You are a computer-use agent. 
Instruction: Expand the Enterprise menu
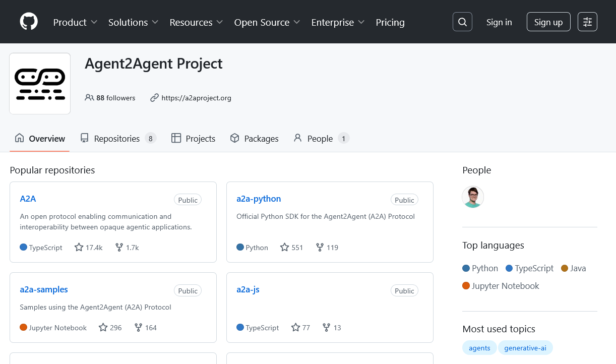(x=338, y=22)
